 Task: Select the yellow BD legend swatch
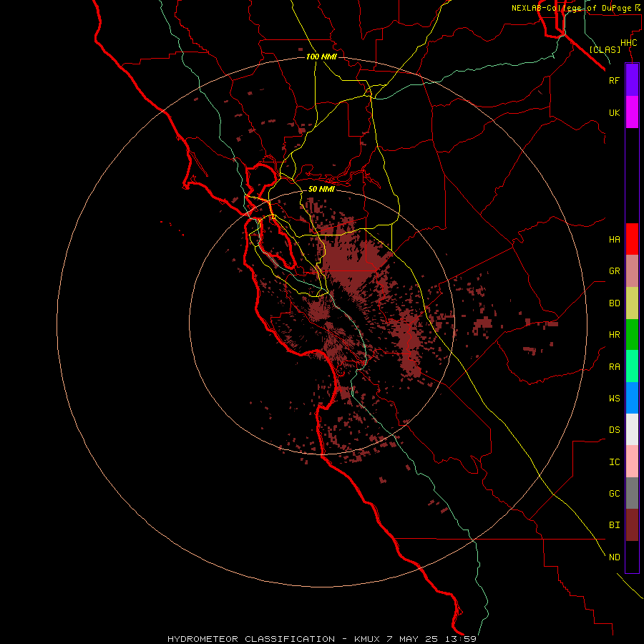point(632,303)
